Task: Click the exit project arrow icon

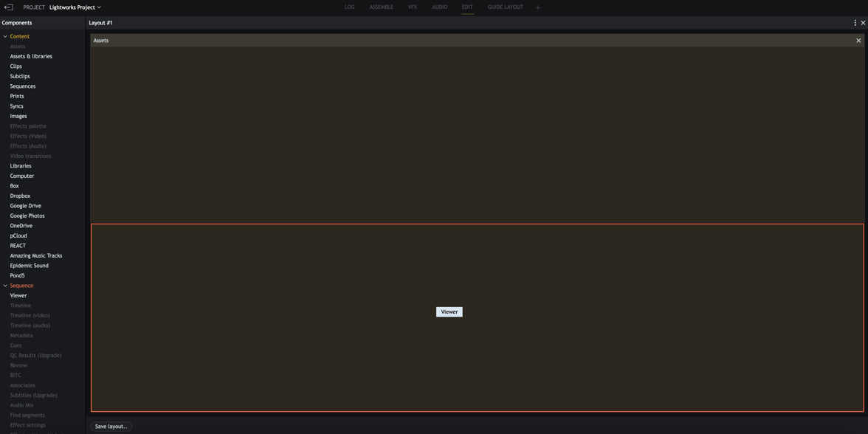Action: point(8,7)
